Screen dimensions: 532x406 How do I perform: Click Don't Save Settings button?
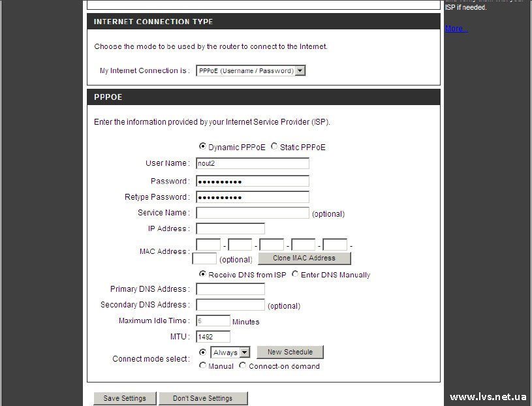[202, 398]
